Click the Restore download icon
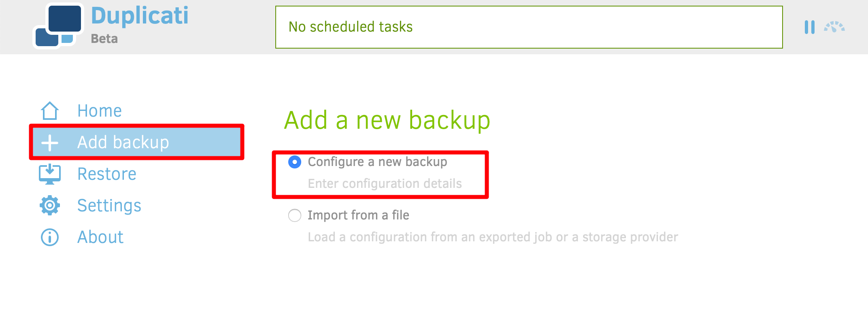The width and height of the screenshot is (868, 332). click(50, 174)
